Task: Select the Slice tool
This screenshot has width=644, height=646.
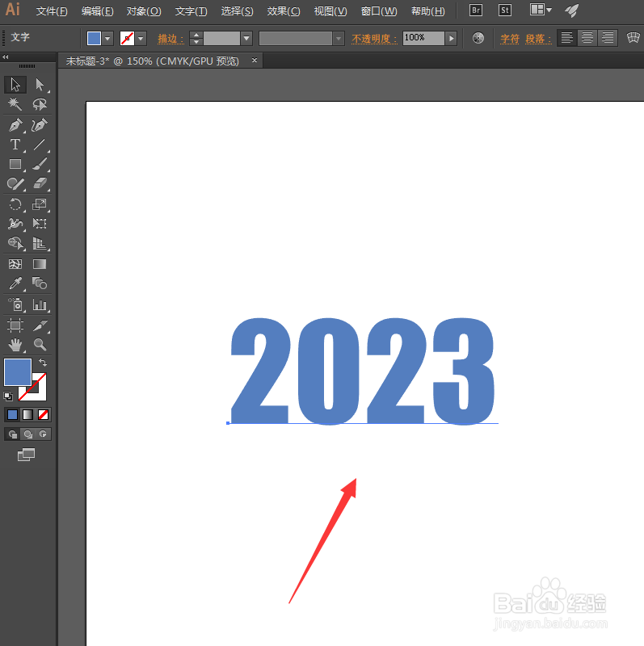Action: point(40,325)
